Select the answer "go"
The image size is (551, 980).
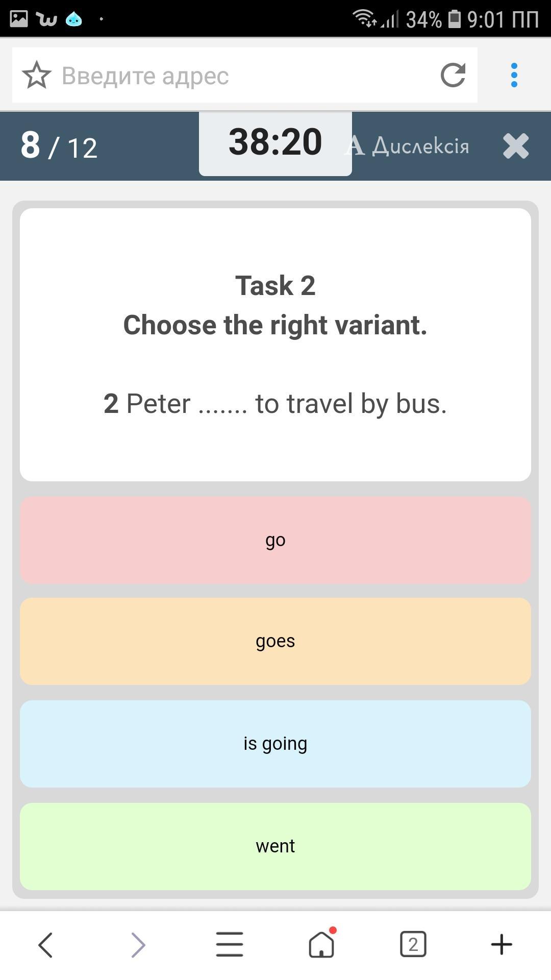[275, 540]
